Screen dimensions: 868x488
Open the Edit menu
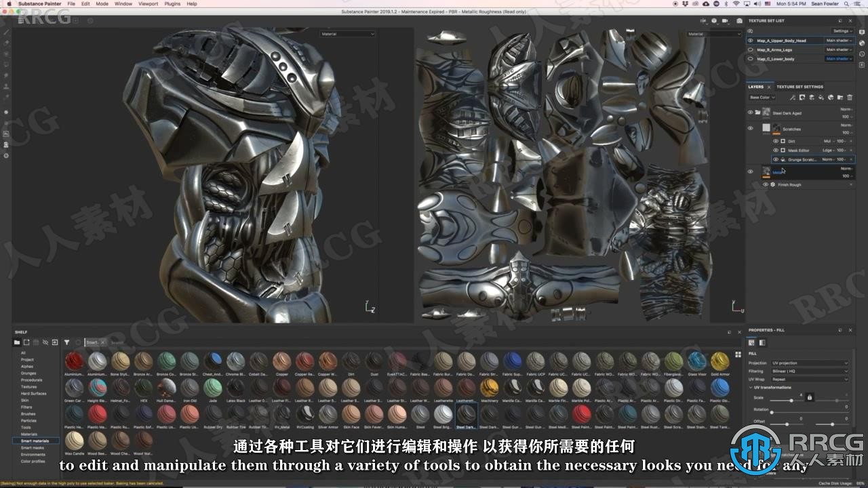click(85, 3)
